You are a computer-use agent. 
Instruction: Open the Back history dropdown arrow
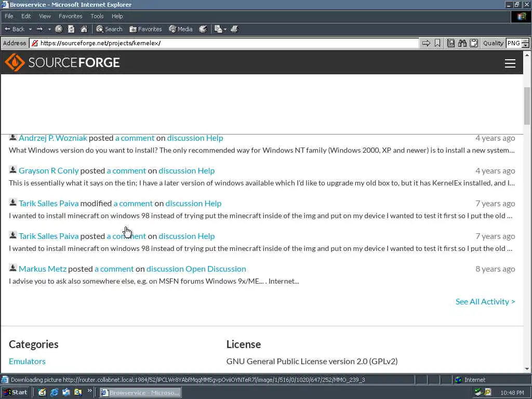point(30,29)
